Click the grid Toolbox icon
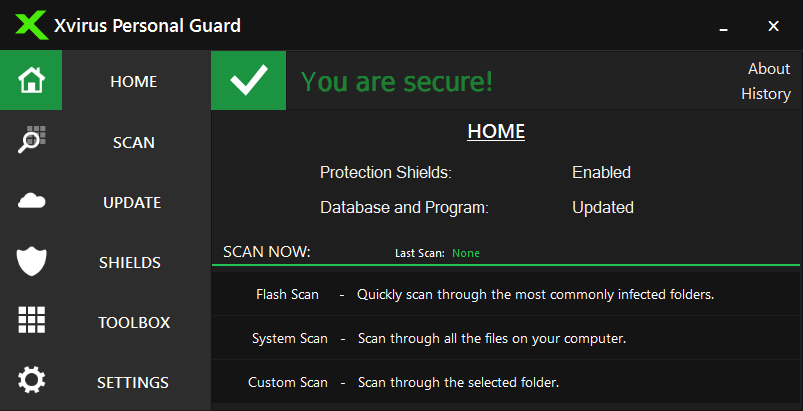This screenshot has width=803, height=411. tap(31, 322)
